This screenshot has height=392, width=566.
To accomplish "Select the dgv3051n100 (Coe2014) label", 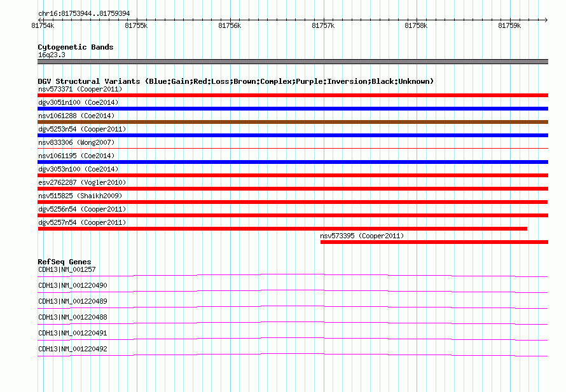I will click(x=78, y=102).
